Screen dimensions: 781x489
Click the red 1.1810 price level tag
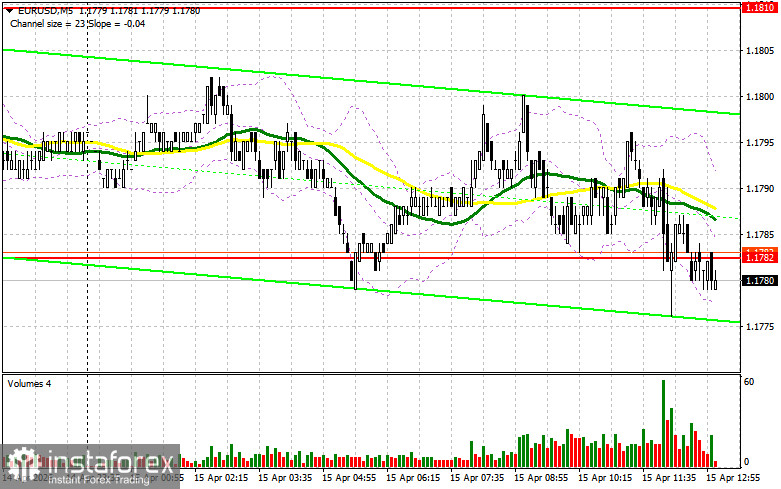click(x=759, y=8)
